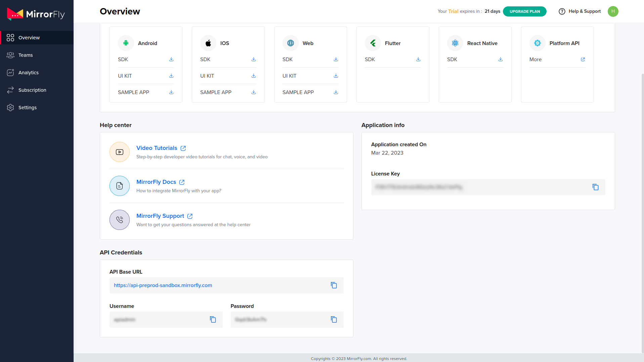Go to Analytics in the sidebar

click(29, 73)
